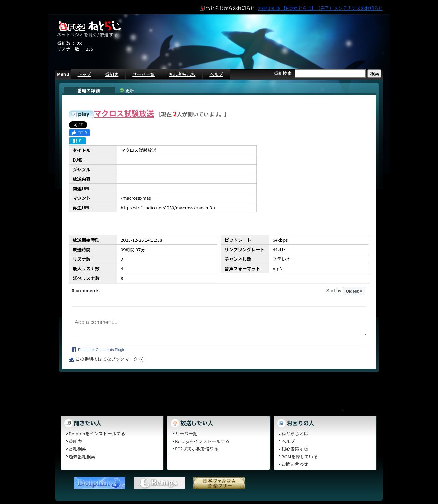The image size is (438, 504).
Task: Open Belugaをインストールする link
Action: [x=202, y=441]
